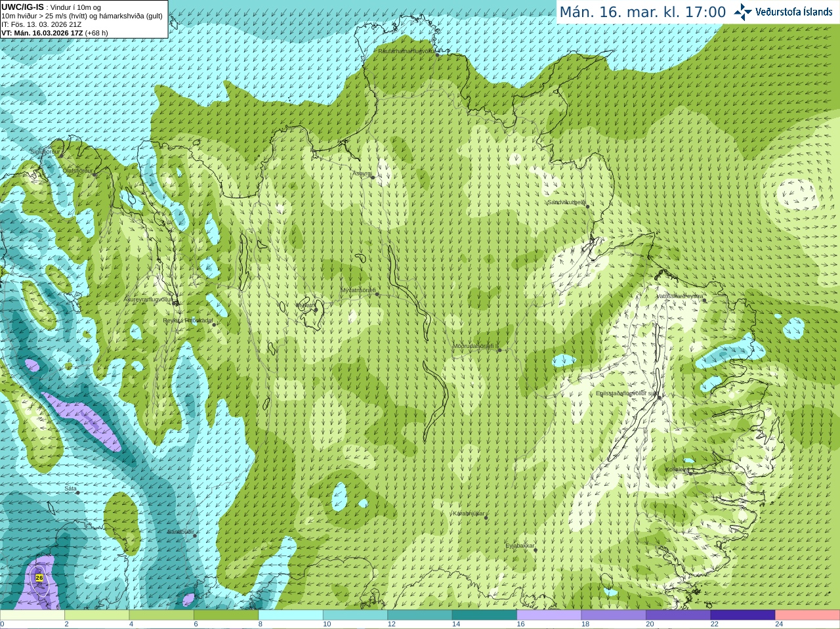Pick the 18–20 m/s purple swatch
The image size is (840, 629).
tap(614, 615)
